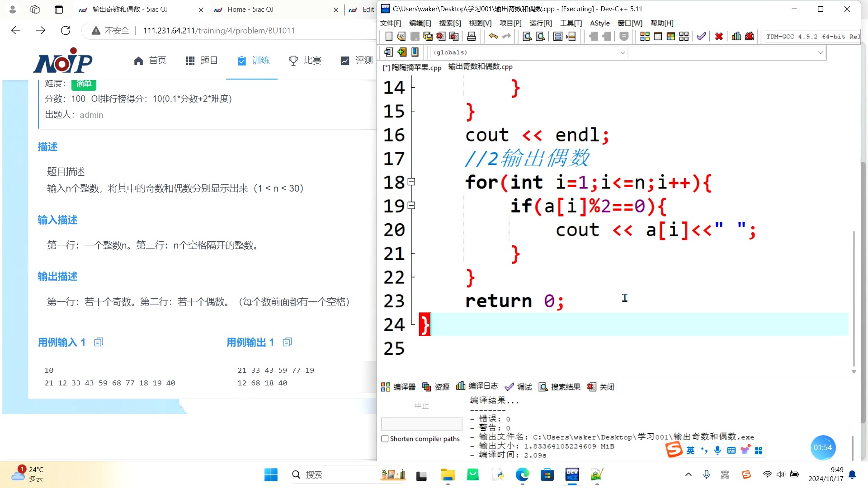The width and height of the screenshot is (868, 488).
Task: Open the empty member function dropdown
Action: pos(726,52)
